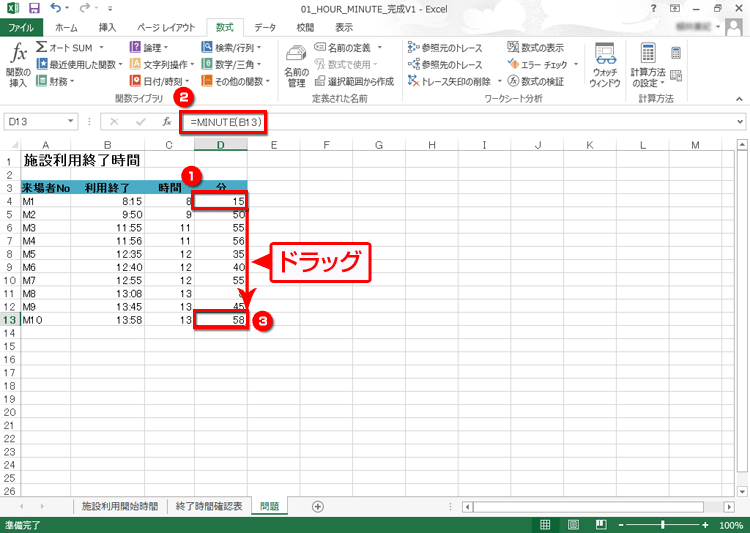750x533 pixels.
Task: Click the zoom slider handle
Action: tap(662, 525)
